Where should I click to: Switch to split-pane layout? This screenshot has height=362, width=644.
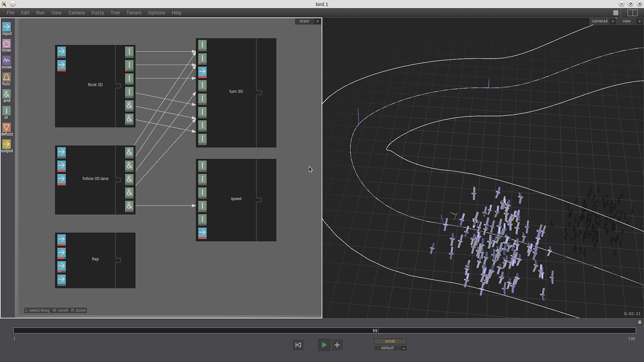(632, 13)
